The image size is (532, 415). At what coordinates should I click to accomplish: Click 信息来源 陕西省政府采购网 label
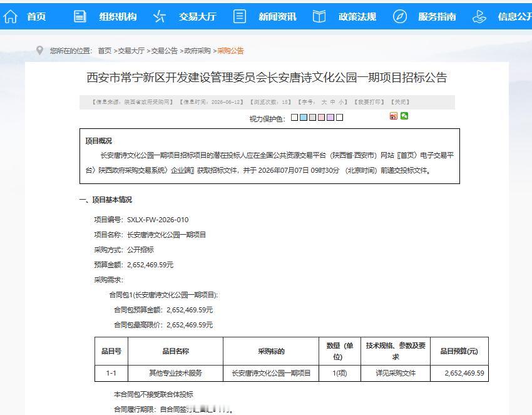[133, 102]
